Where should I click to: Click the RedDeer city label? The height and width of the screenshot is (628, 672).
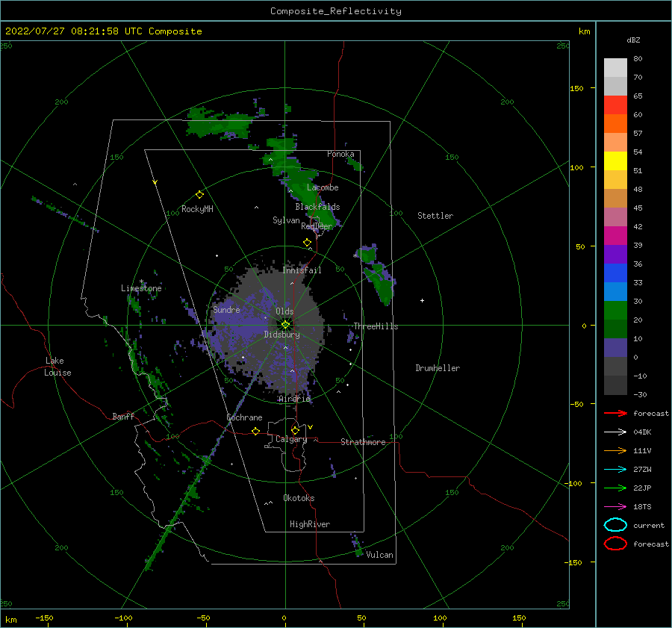[x=317, y=226]
